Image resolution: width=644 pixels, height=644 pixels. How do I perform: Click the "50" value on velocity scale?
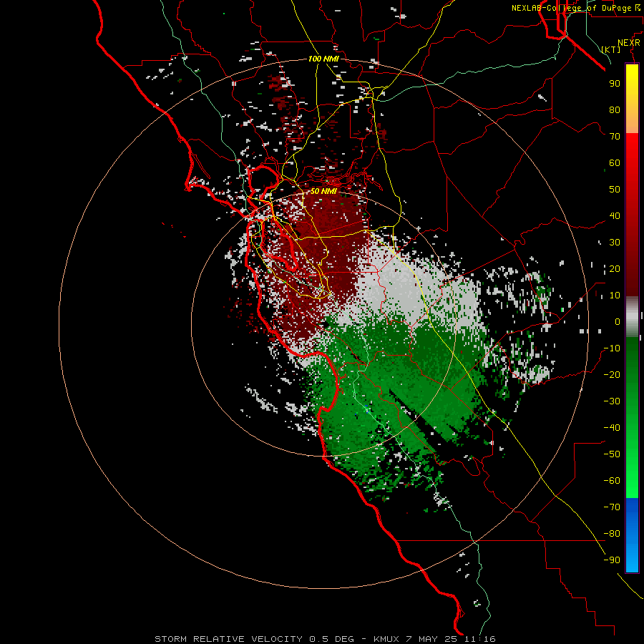tap(615, 190)
